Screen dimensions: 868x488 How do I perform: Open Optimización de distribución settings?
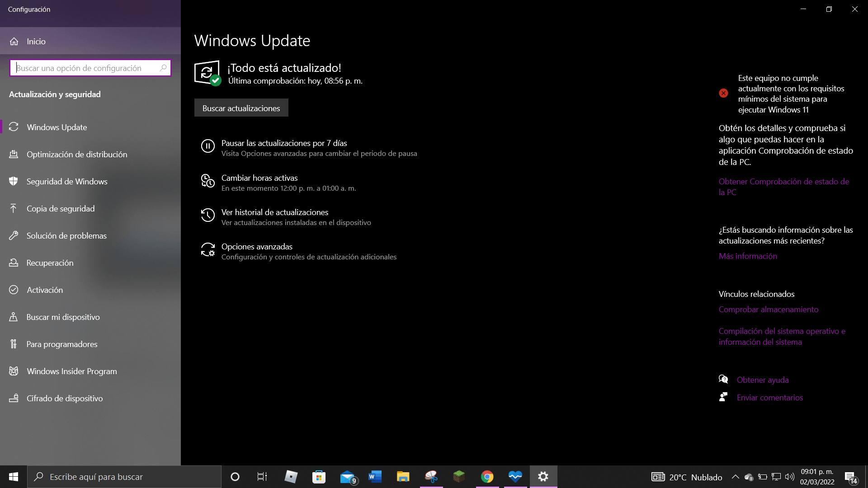point(77,154)
